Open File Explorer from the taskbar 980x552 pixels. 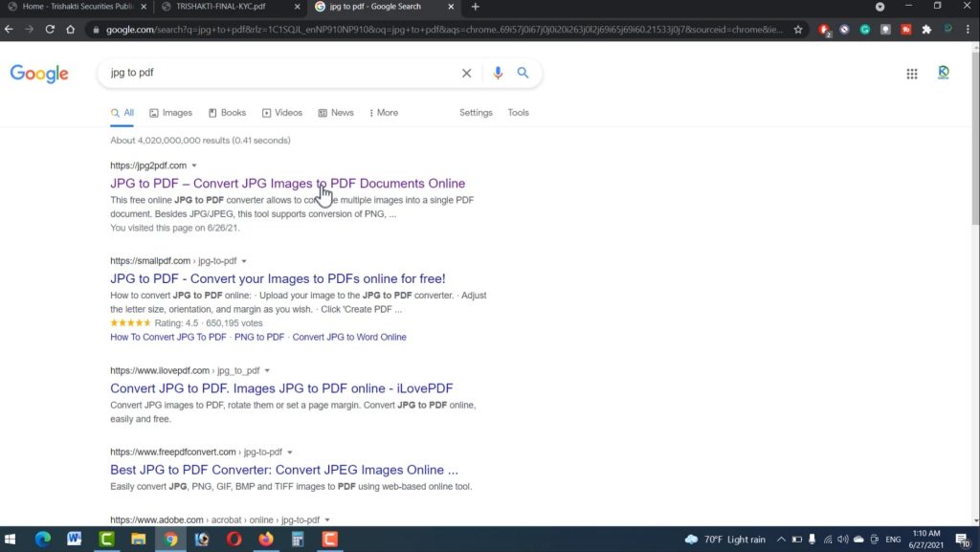point(138,539)
